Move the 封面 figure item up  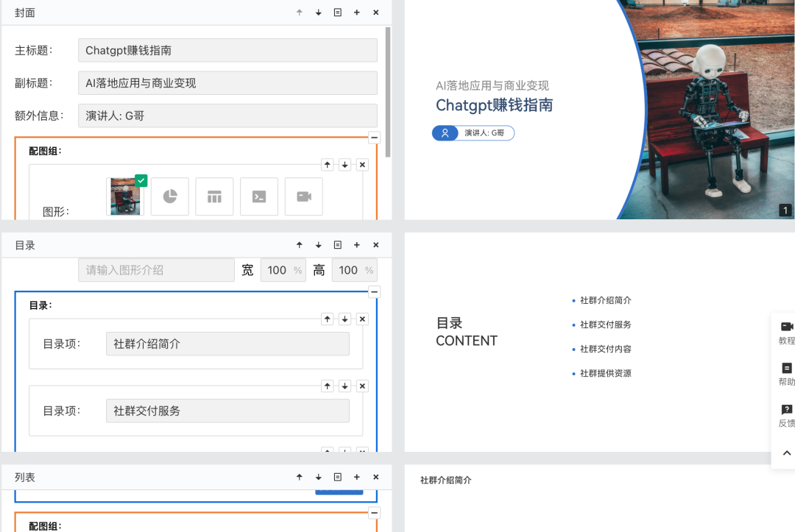328,165
